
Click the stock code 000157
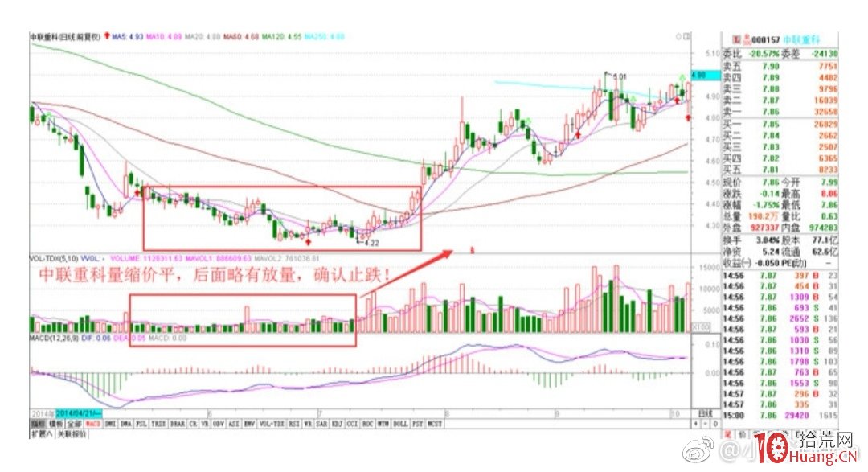tap(766, 40)
